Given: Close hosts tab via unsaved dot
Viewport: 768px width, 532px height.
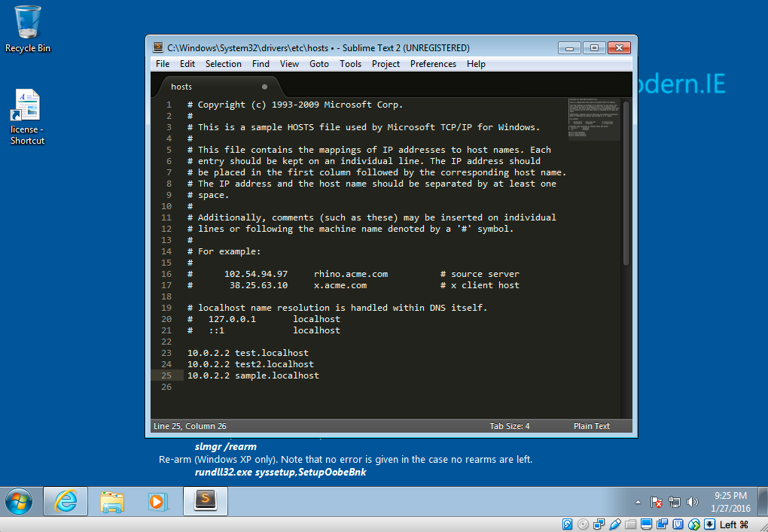Looking at the screenshot, I should 264,87.
